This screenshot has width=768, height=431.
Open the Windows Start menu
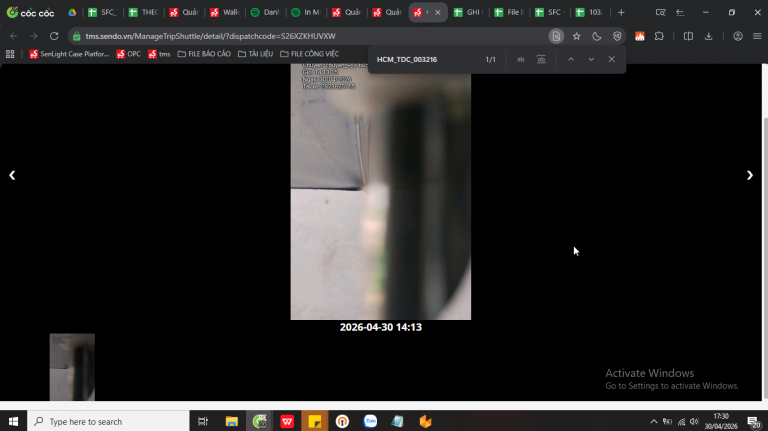(x=13, y=421)
